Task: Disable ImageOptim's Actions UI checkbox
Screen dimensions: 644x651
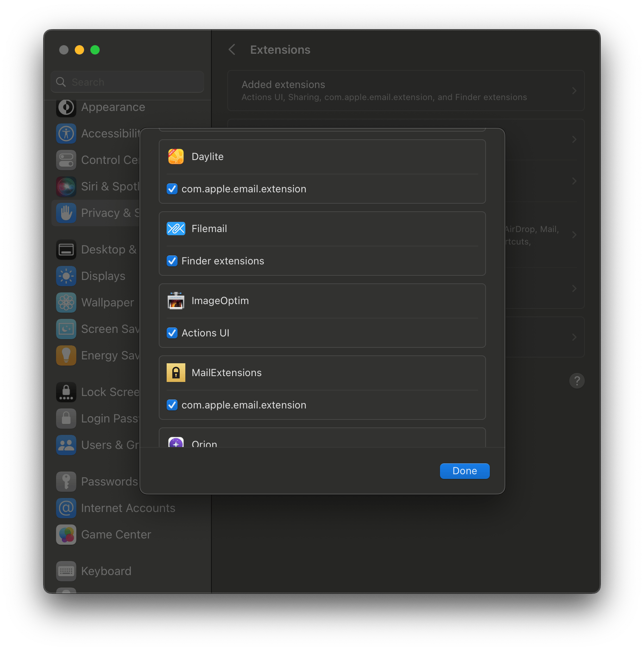Action: [x=172, y=333]
